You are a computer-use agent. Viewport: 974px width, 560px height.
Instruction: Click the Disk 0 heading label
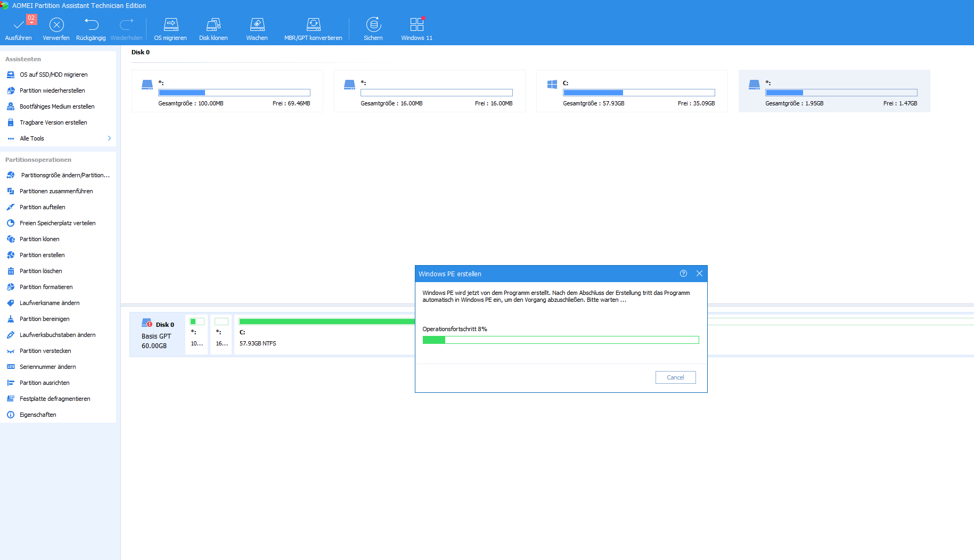point(141,52)
